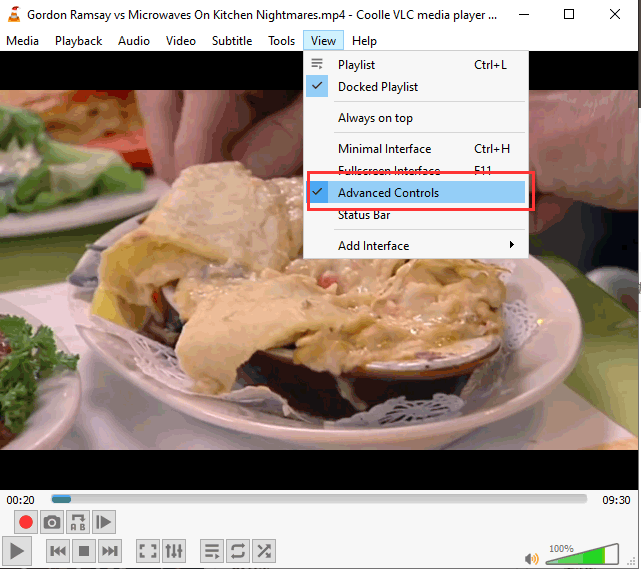
Task: Toggle the loop repeat mode
Action: coord(238,551)
